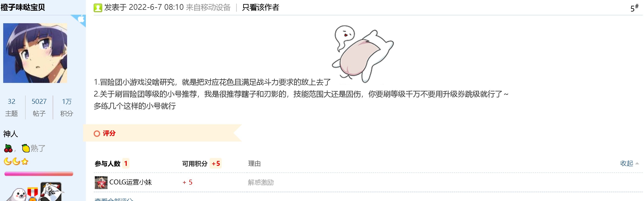
Task: Click the 评分 section header
Action: click(x=109, y=133)
